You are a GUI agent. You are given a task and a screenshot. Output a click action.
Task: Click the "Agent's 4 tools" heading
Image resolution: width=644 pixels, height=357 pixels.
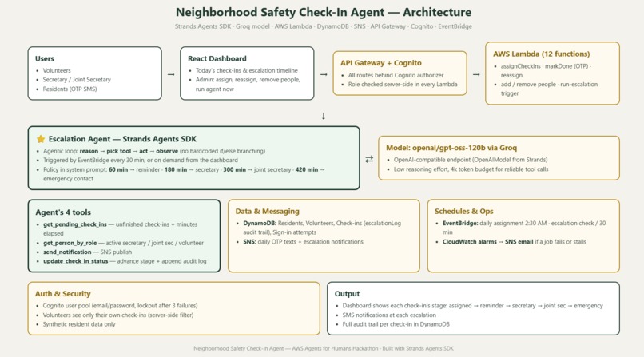[x=63, y=212]
